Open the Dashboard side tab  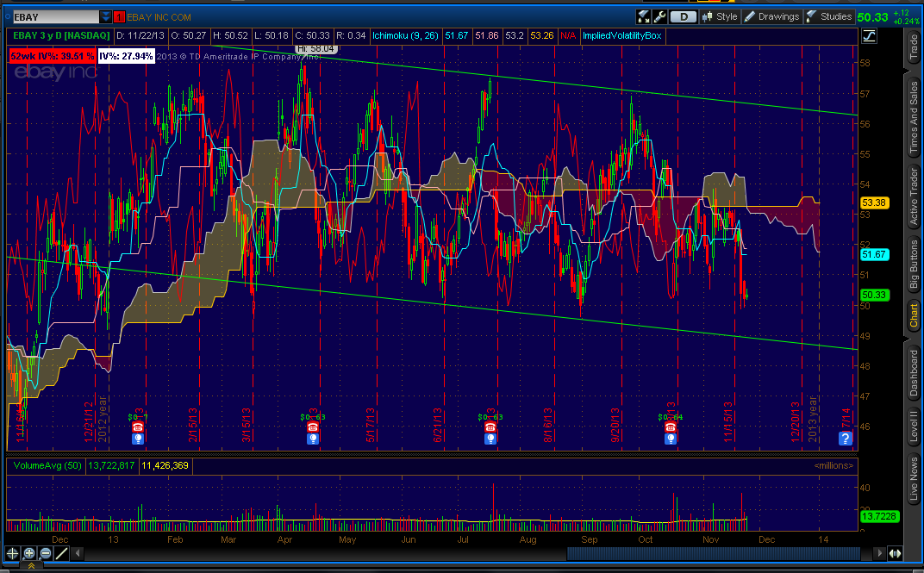(914, 373)
